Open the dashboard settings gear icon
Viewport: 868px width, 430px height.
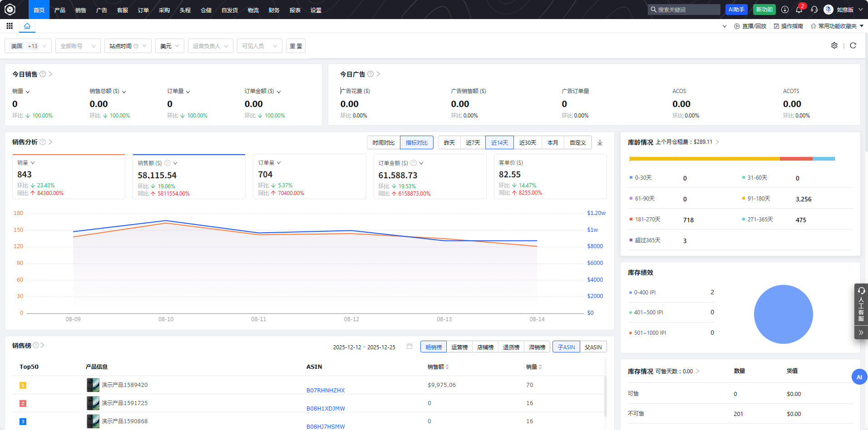coord(834,45)
